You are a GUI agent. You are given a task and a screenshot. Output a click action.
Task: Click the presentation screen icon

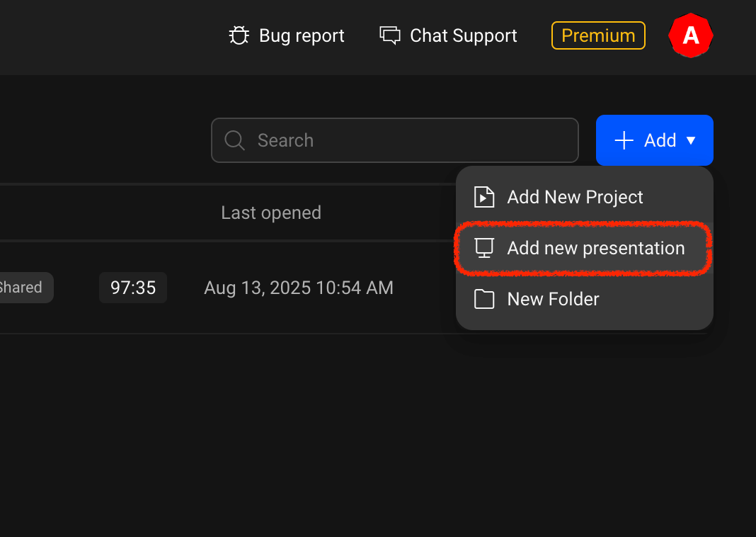click(484, 248)
